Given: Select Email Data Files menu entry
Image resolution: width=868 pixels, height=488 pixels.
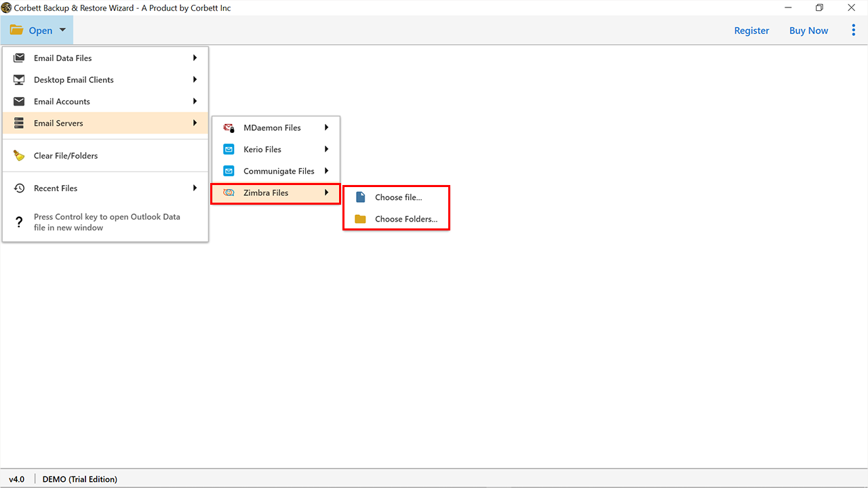Looking at the screenshot, I should pyautogui.click(x=105, y=58).
